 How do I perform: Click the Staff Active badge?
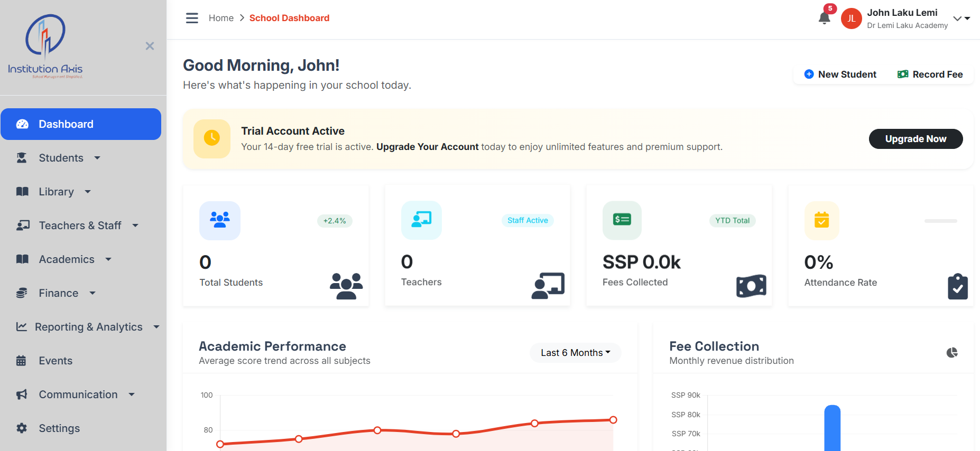pos(528,220)
